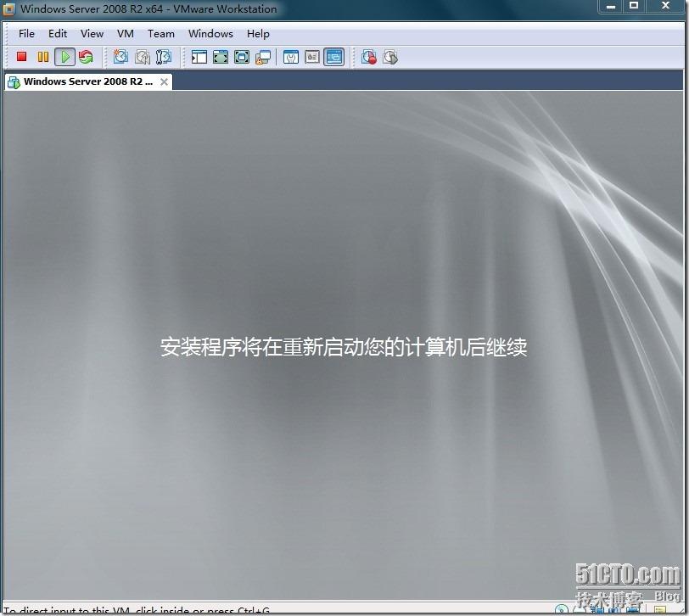The height and width of the screenshot is (616, 689).
Task: Open the Snapshot Manager wrench-clock icon
Action: 164,57
